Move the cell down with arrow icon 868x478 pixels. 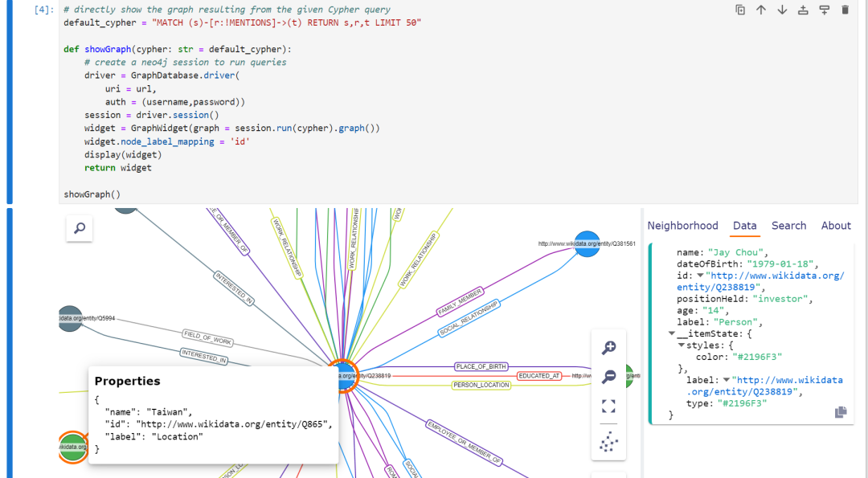tap(782, 10)
